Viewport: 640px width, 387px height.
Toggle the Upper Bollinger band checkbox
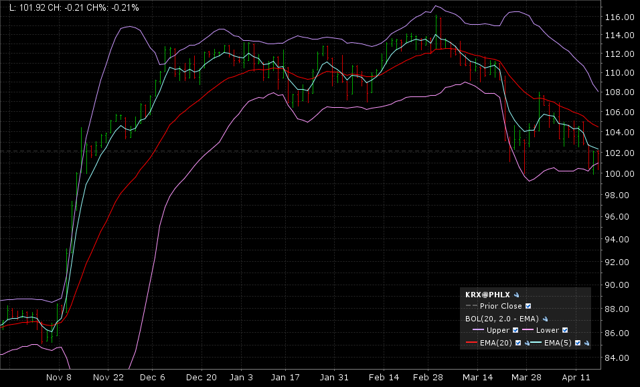click(515, 330)
